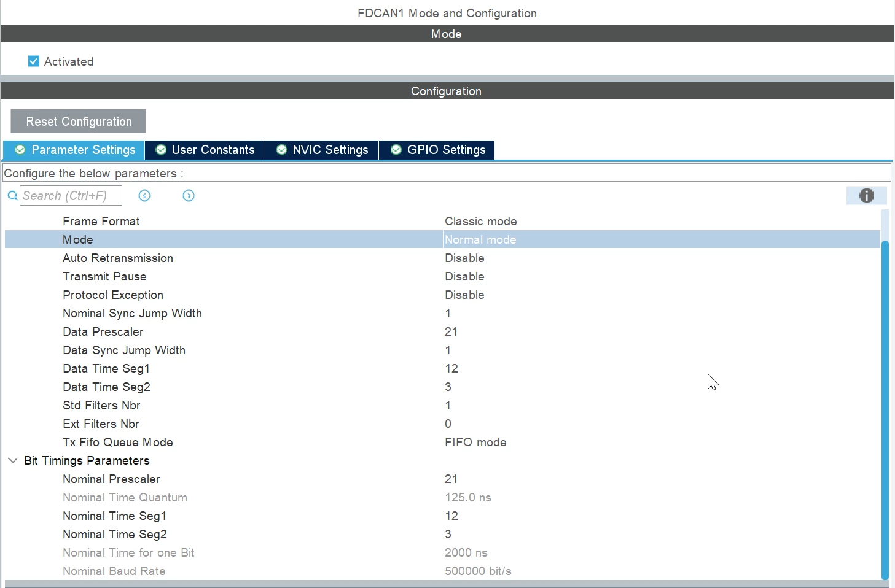Select the Nominal Sync Jump Width label

[132, 313]
